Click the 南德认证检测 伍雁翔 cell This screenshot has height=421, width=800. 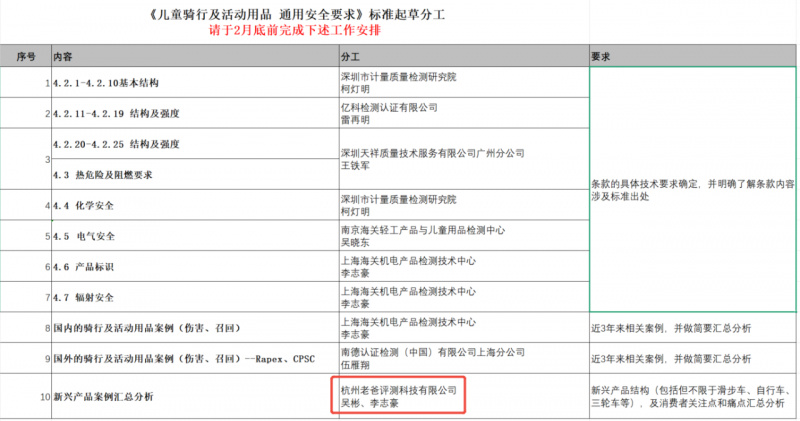click(x=425, y=359)
